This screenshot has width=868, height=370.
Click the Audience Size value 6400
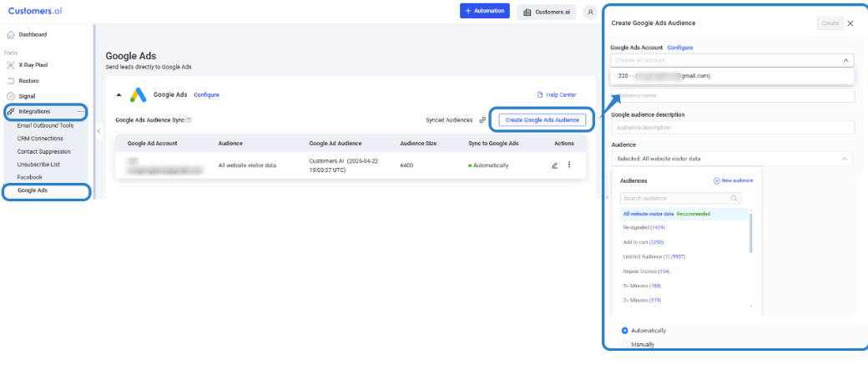406,165
